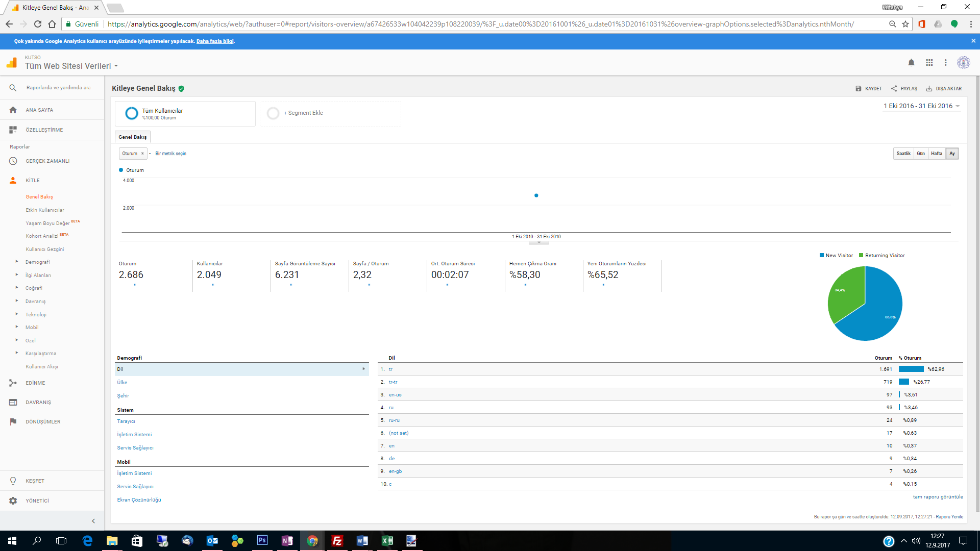Click the search magnifier in sidebar
Image resolution: width=980 pixels, height=551 pixels.
pos(13,88)
